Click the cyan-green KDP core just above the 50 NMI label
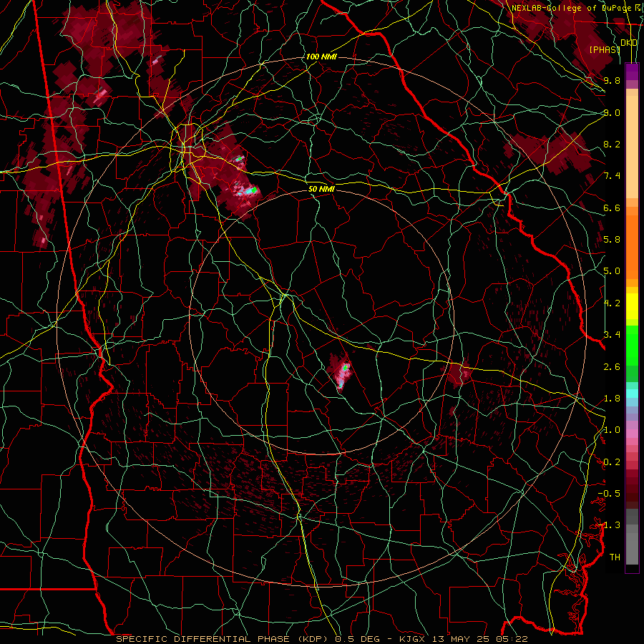This screenshot has width=644, height=644. (250, 190)
